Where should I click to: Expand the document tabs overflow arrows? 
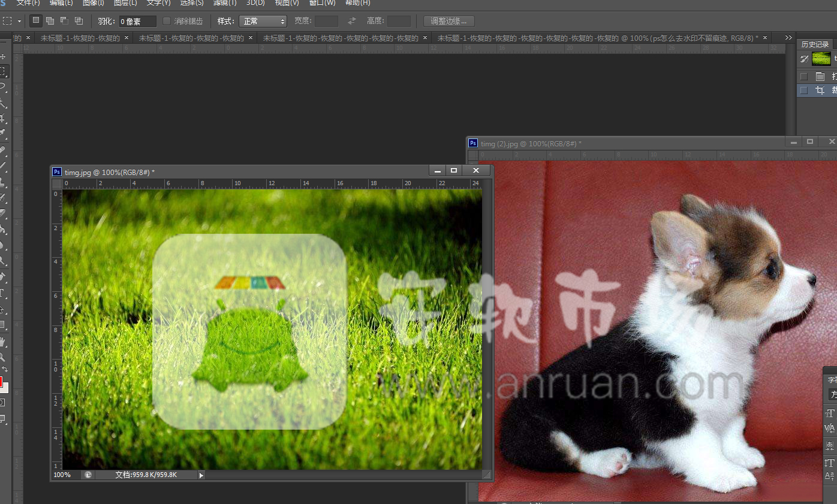click(x=788, y=37)
